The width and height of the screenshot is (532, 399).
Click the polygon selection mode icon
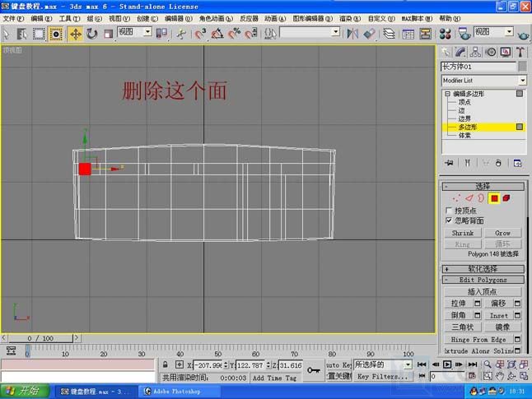coord(494,198)
